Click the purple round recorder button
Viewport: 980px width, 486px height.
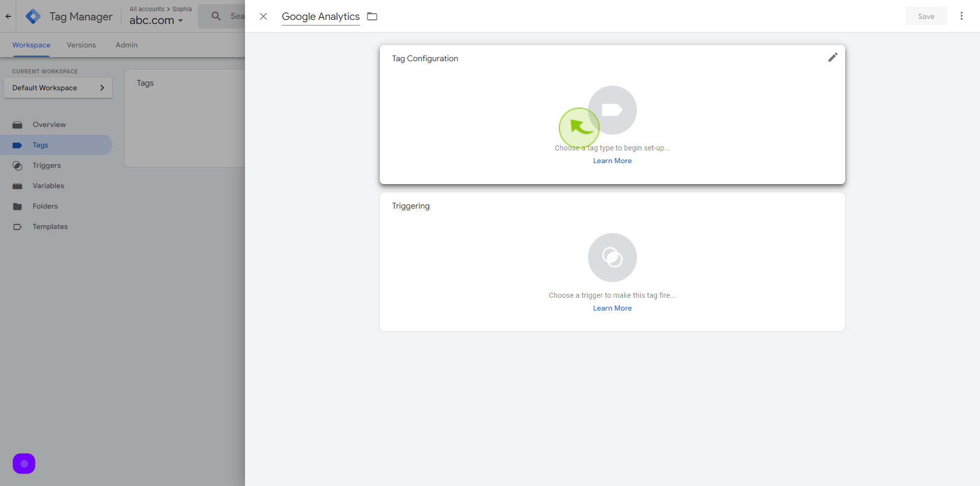click(x=24, y=464)
